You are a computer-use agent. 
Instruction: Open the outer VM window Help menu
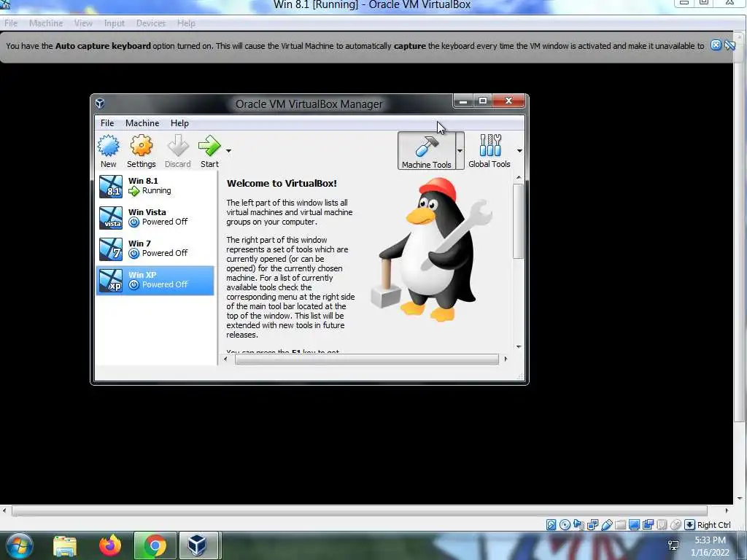click(186, 23)
